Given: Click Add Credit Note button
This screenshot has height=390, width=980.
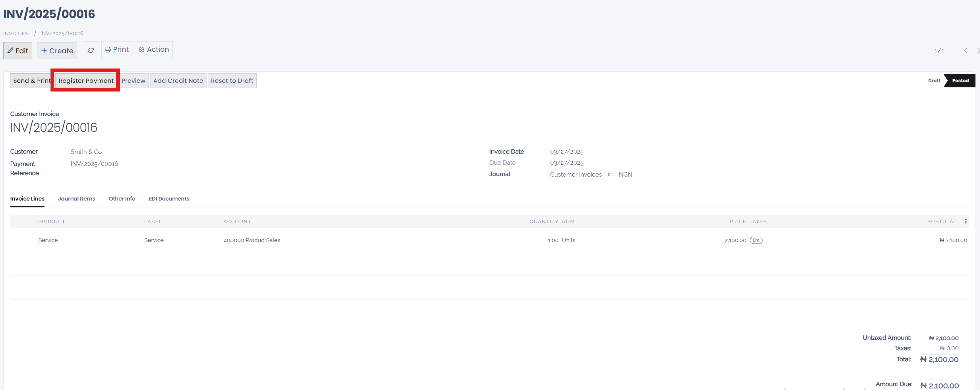Looking at the screenshot, I should pyautogui.click(x=178, y=81).
